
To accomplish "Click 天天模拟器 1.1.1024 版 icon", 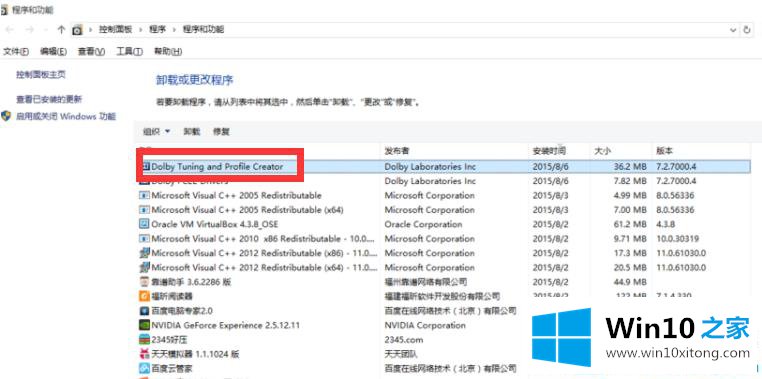I will coord(144,354).
